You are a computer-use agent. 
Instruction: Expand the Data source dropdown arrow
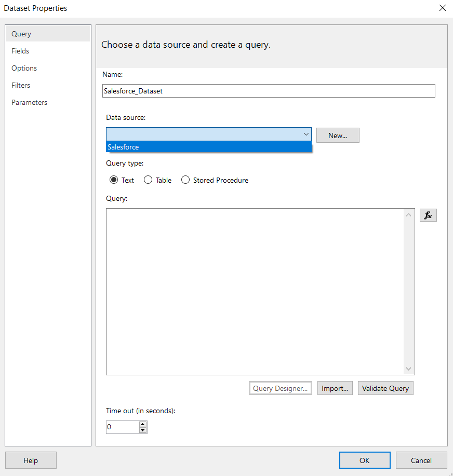coord(305,134)
